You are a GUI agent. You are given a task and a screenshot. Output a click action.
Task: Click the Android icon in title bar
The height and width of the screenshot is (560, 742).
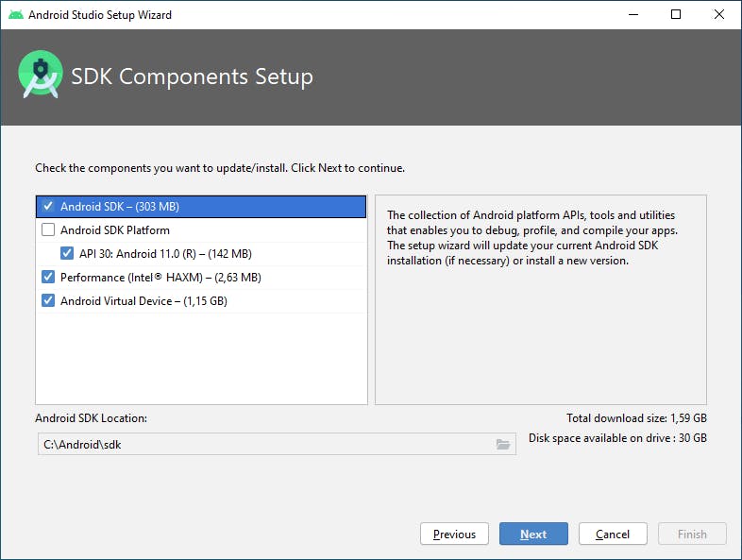14,15
